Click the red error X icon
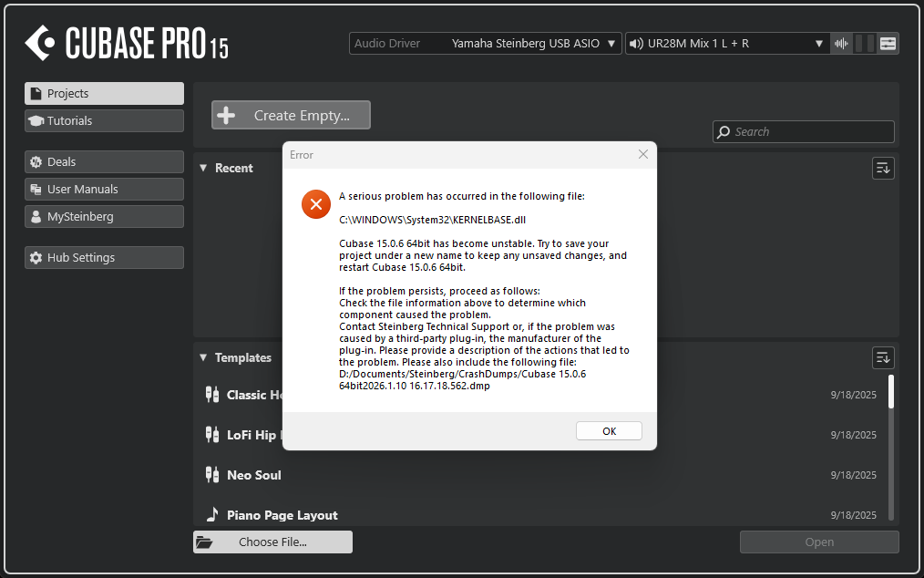 316,204
